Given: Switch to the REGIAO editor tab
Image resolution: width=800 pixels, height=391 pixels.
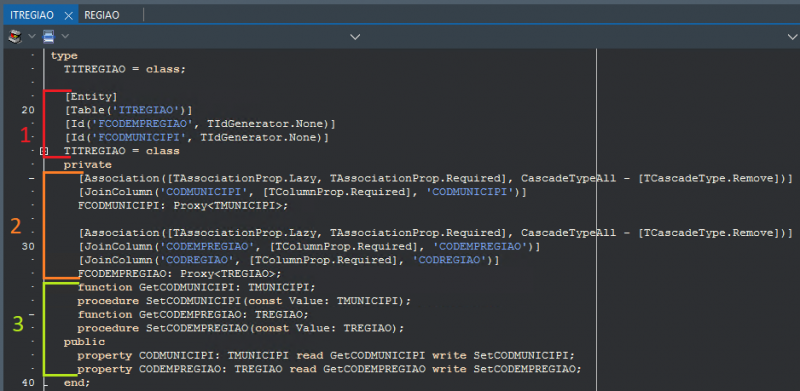Looking at the screenshot, I should (102, 15).
